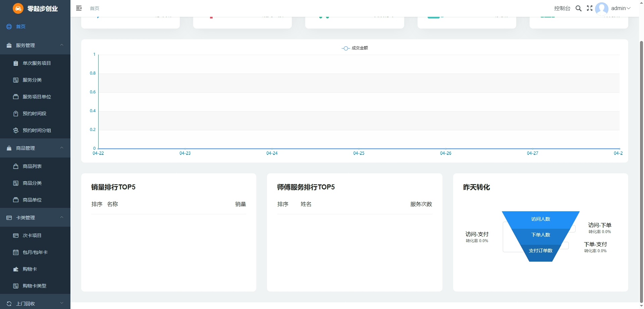Screen dimensions: 644x309
Task: Toggle 成交金额 legend series in chart
Action: pos(355,48)
